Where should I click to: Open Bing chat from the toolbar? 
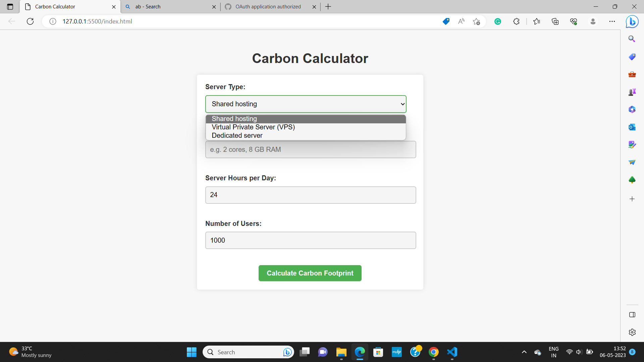pos(632,21)
